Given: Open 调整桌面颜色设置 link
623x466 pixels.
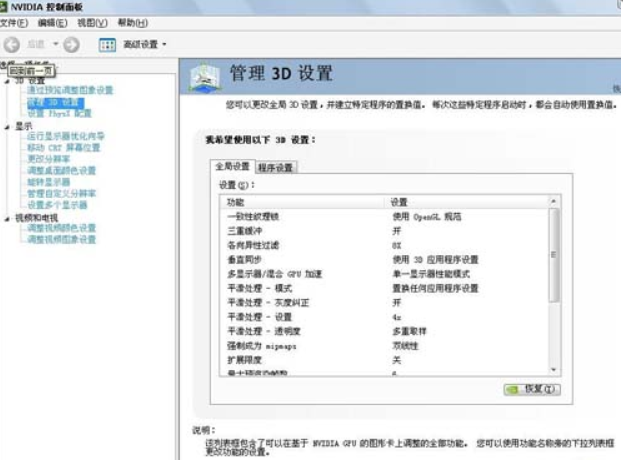Looking at the screenshot, I should tap(62, 171).
